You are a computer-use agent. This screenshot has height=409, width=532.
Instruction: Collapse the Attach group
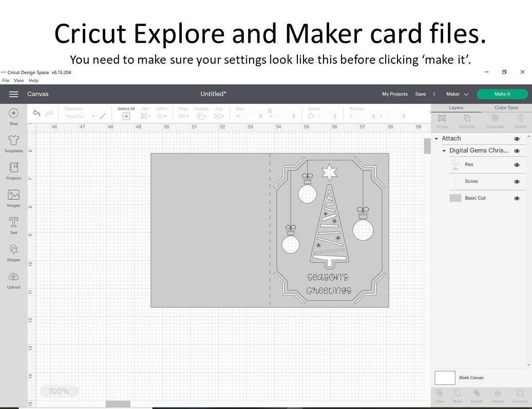[x=436, y=139]
